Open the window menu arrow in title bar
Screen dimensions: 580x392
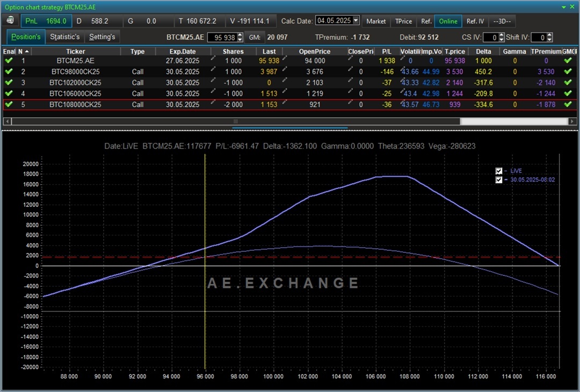click(x=564, y=7)
